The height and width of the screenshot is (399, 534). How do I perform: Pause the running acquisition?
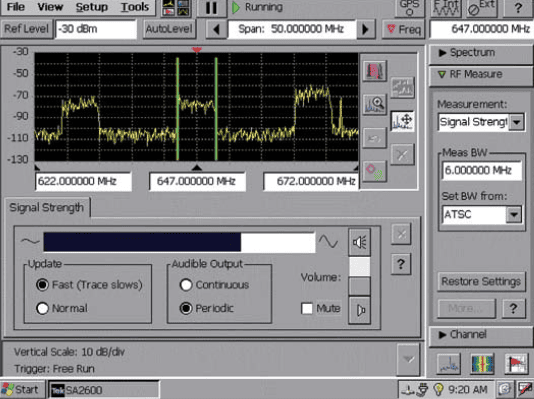click(211, 7)
